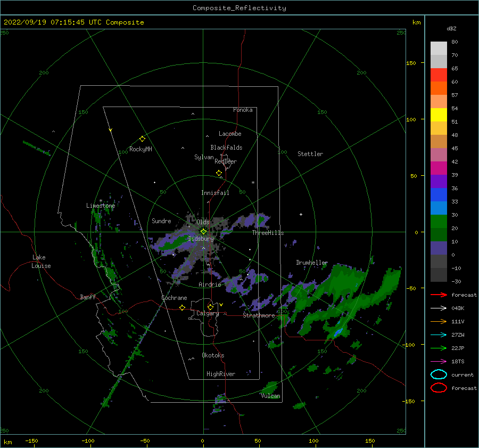This screenshot has height=448, width=479.
Task: Click the green 22JP arrow in legend
Action: tap(439, 348)
